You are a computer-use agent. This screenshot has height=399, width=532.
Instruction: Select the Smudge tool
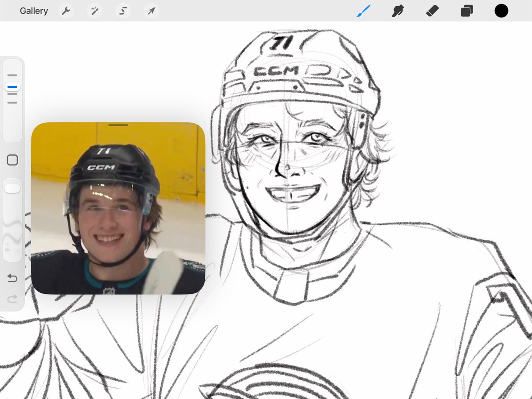[x=398, y=11]
